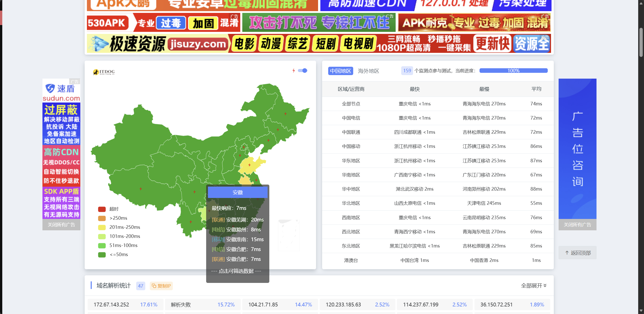Switch to the 海外地区 tab
Screen dimensions: 644x314
(x=368, y=71)
